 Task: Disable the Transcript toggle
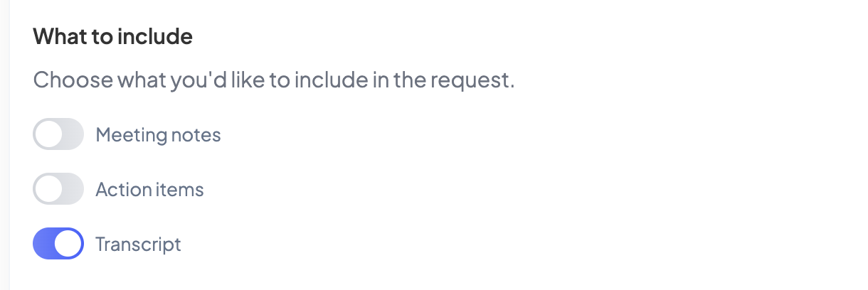pos(58,245)
